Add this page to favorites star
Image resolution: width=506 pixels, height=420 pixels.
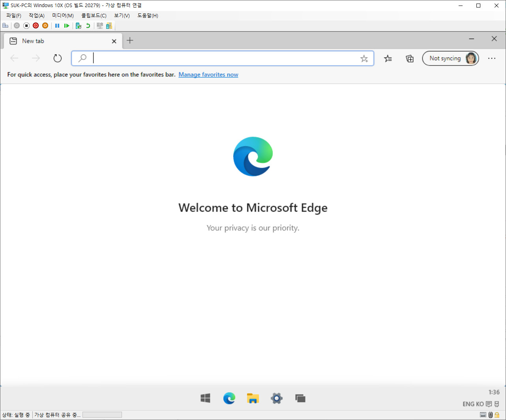(364, 59)
